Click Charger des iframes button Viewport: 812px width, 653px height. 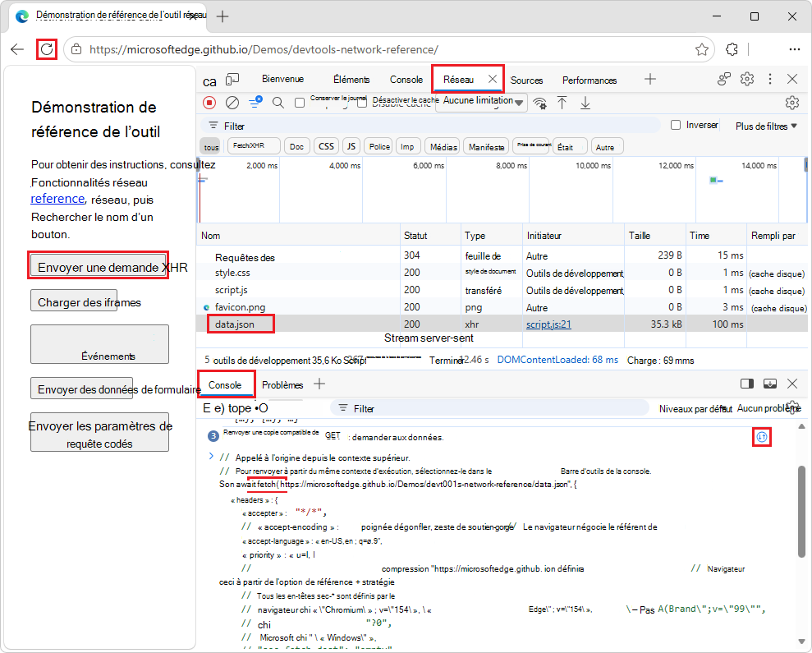tap(74, 301)
